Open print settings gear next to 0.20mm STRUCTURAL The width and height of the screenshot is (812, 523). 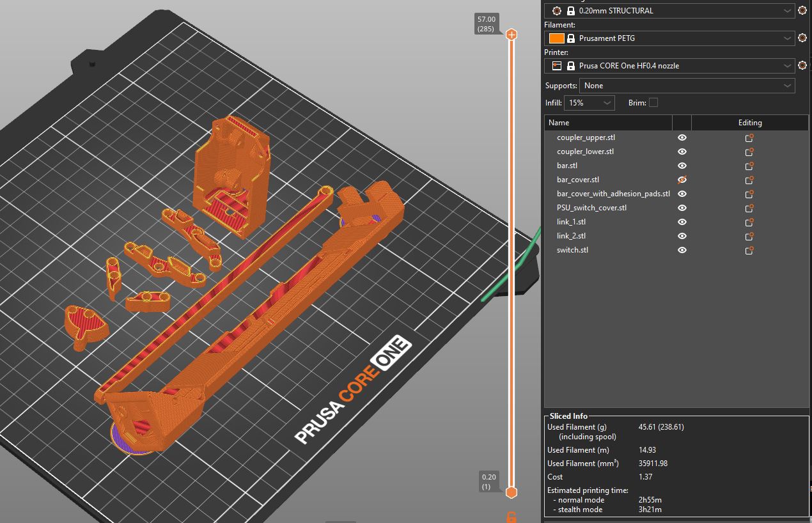point(802,11)
